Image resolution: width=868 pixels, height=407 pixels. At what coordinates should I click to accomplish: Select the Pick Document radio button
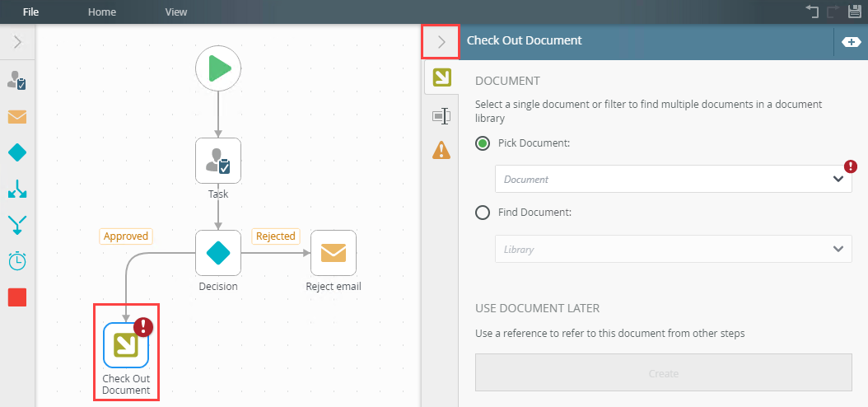click(483, 143)
